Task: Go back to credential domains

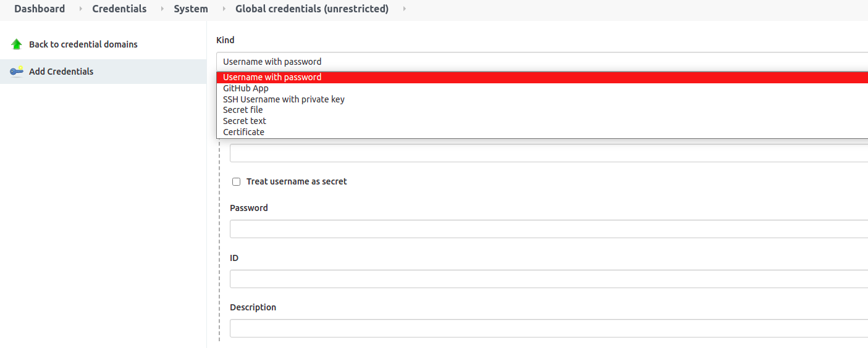Action: pos(83,44)
